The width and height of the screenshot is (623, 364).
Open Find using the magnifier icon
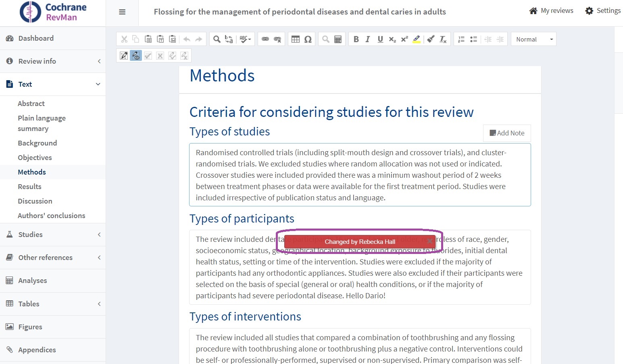tap(217, 39)
